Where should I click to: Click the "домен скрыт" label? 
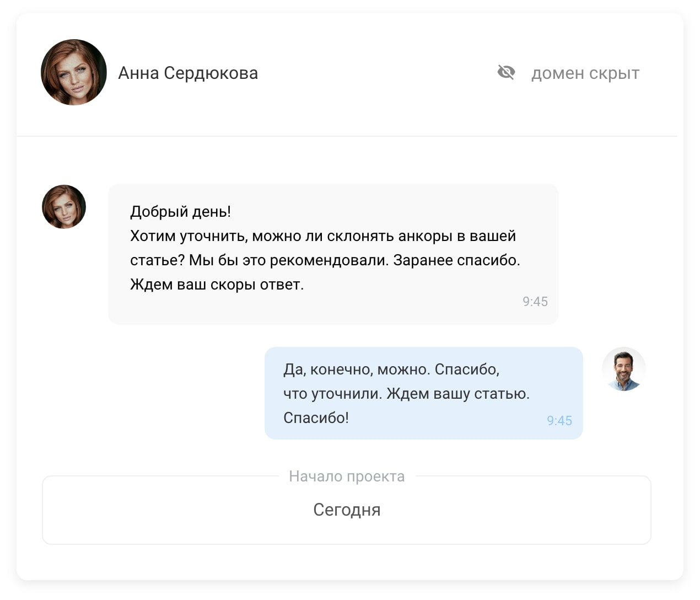(x=585, y=73)
